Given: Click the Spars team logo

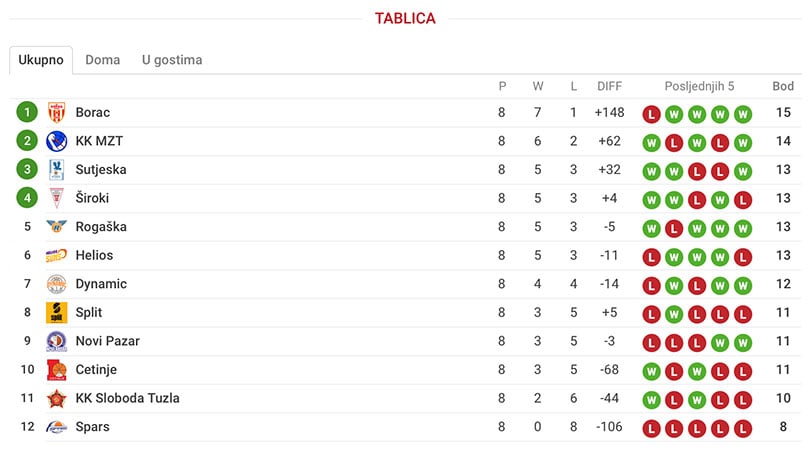Looking at the screenshot, I should [x=56, y=427].
